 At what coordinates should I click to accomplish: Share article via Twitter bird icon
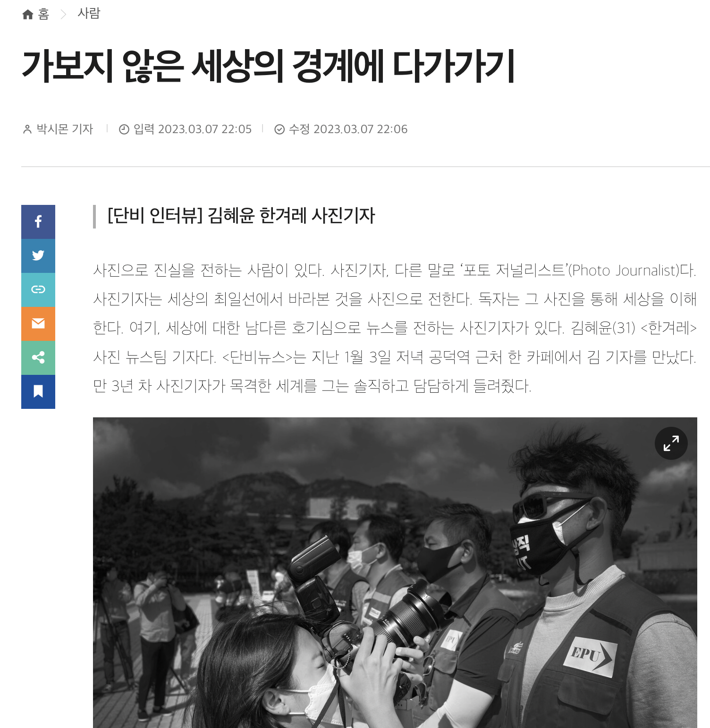coord(38,256)
